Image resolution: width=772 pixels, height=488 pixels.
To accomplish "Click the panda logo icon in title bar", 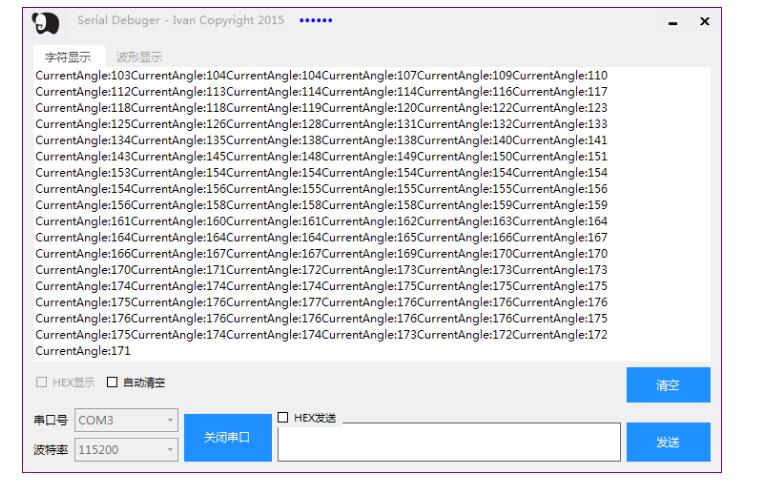I will [x=46, y=23].
